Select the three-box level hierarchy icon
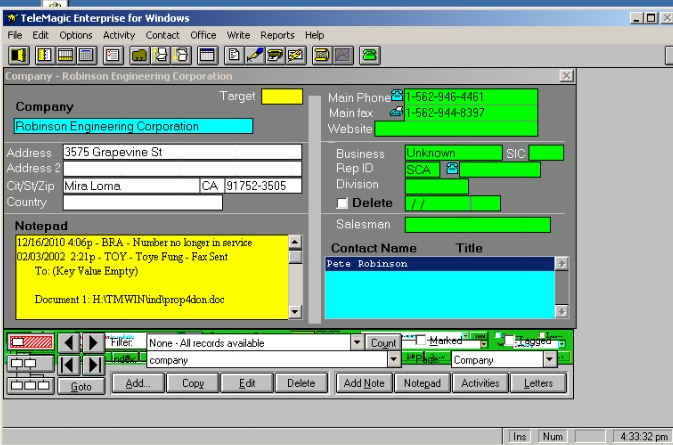This screenshot has width=673, height=445. tap(31, 385)
